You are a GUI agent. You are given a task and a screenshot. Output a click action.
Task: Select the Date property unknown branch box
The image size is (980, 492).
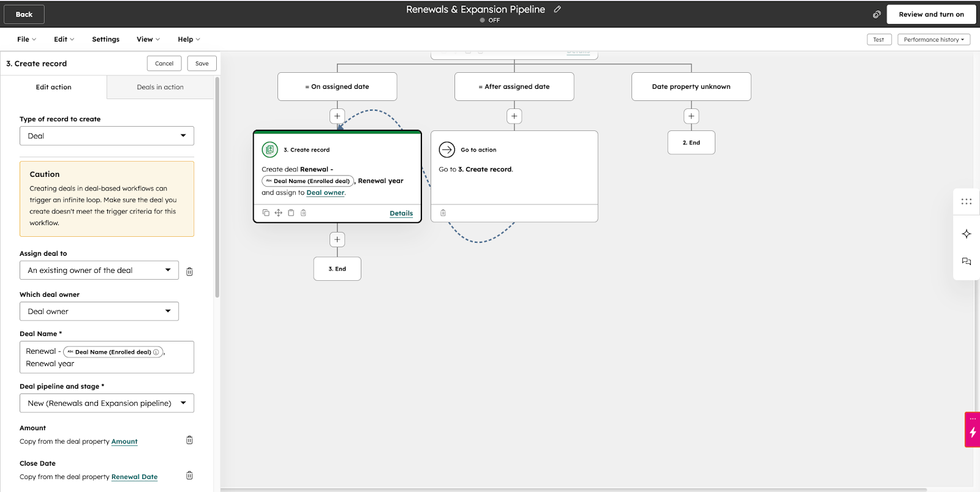point(691,86)
